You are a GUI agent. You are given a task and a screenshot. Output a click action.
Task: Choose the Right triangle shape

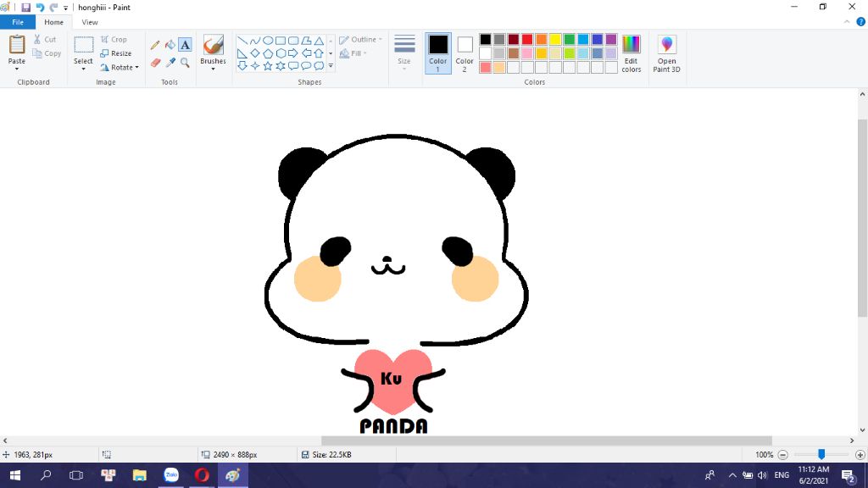point(242,53)
